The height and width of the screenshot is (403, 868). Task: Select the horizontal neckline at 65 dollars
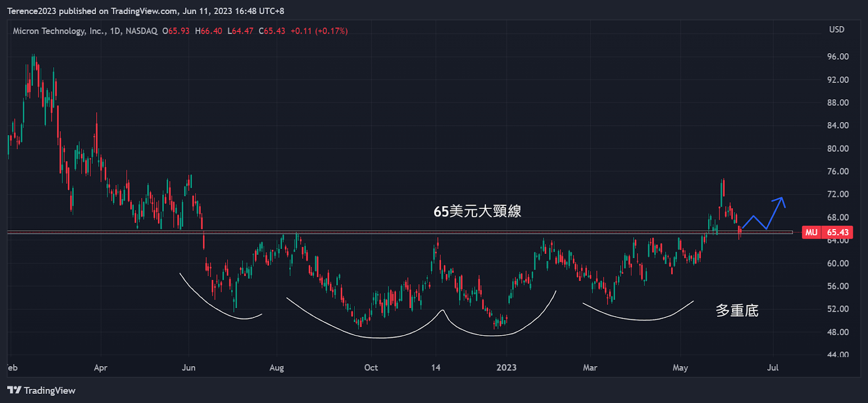click(x=400, y=232)
